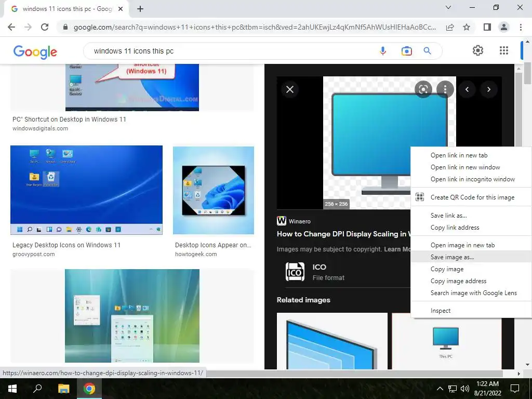
Task: Open the preview image more options menu
Action: click(445, 89)
